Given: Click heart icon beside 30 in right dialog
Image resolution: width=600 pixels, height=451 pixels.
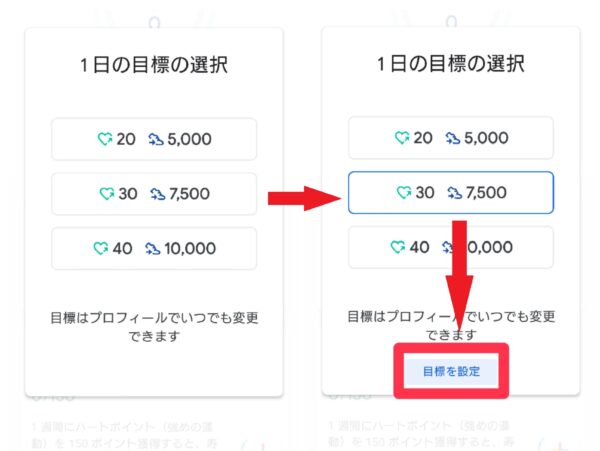Looking at the screenshot, I should point(404,192).
